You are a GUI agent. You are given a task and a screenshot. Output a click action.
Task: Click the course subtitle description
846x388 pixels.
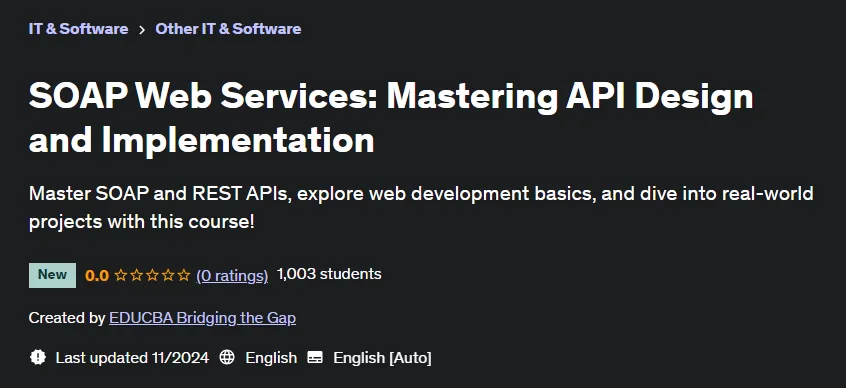tap(421, 207)
